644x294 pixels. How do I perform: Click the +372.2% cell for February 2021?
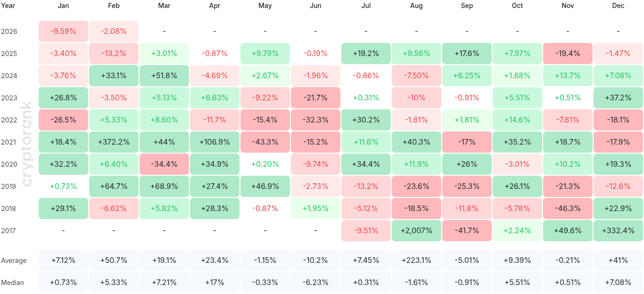[114, 142]
